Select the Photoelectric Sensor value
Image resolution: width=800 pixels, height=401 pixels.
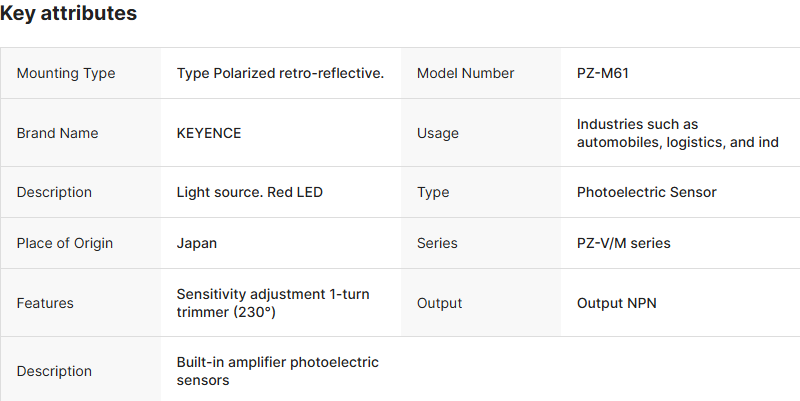point(647,192)
